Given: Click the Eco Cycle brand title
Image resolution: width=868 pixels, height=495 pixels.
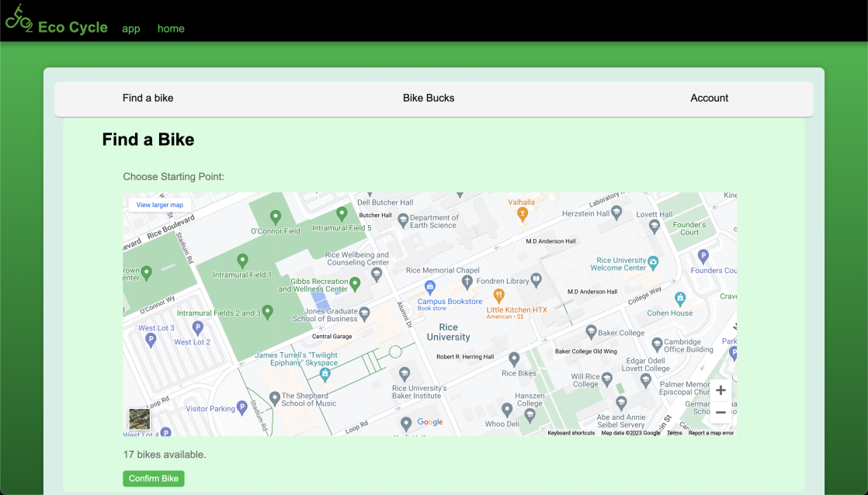Looking at the screenshot, I should (x=73, y=27).
